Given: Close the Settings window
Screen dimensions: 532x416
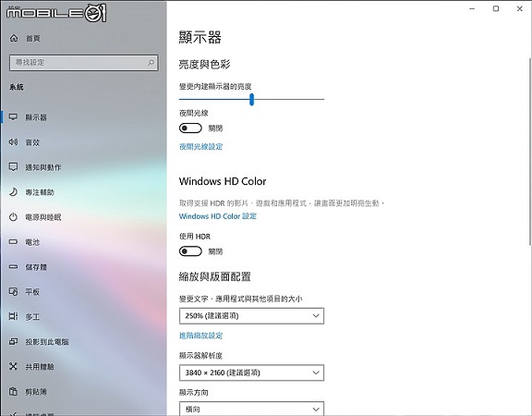Looking at the screenshot, I should (x=519, y=9).
